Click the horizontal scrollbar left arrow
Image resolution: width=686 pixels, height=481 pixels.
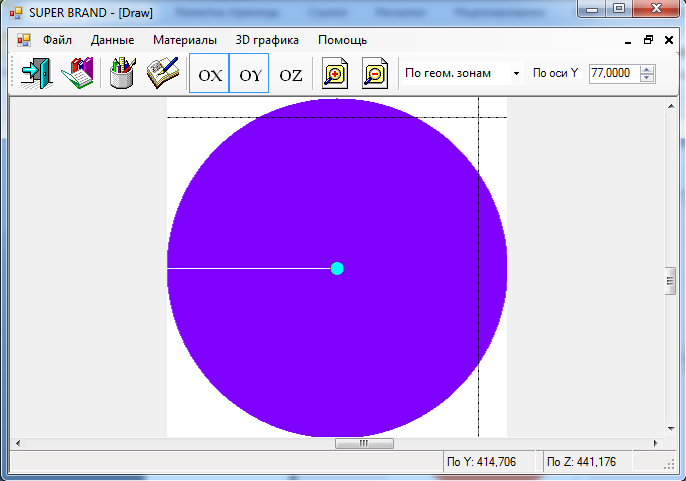pos(18,443)
